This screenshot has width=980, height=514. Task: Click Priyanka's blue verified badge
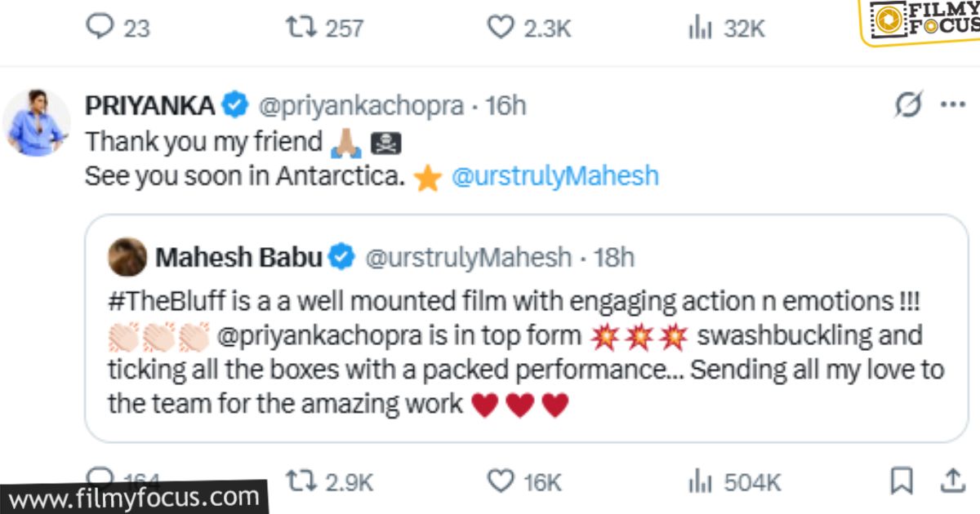(234, 104)
